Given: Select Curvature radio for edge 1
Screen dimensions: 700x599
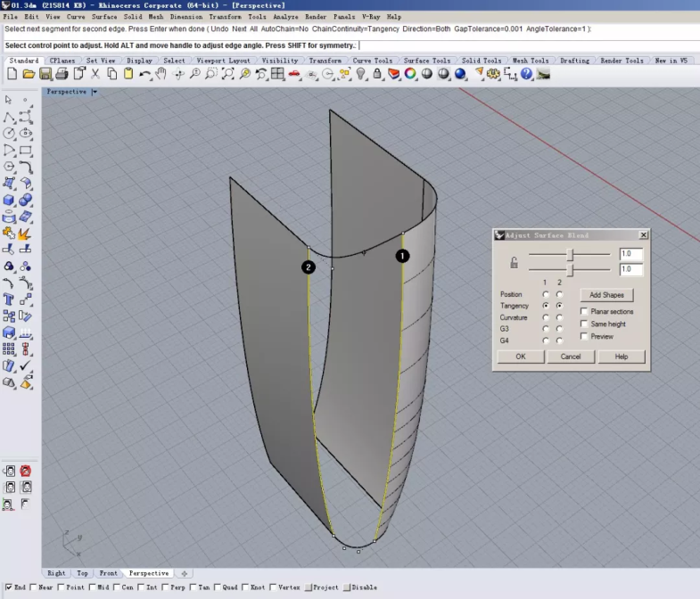Looking at the screenshot, I should [x=546, y=317].
